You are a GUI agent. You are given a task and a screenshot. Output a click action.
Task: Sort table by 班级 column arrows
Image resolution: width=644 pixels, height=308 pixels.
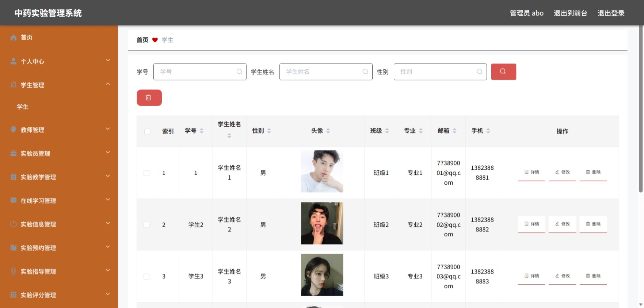(387, 131)
